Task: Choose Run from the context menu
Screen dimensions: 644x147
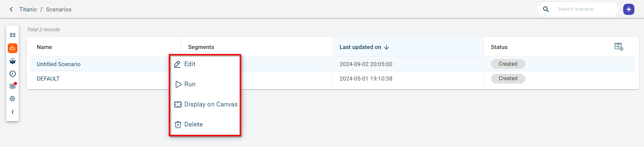Action: coord(190,84)
